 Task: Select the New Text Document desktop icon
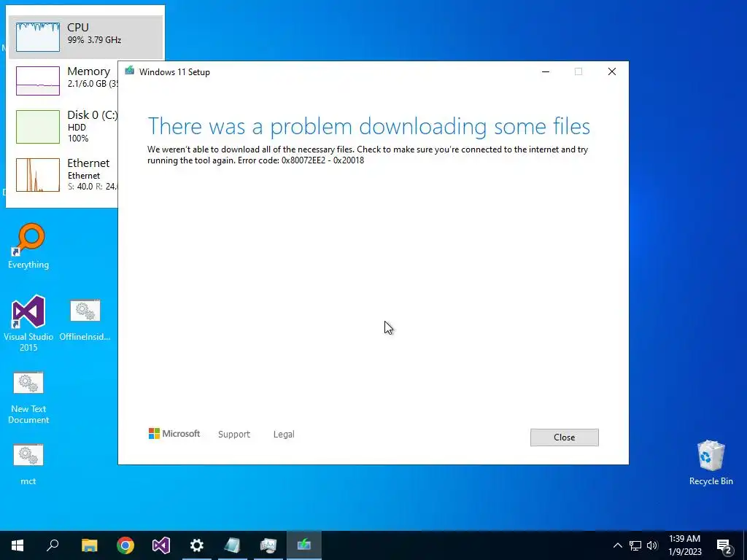pos(28,397)
